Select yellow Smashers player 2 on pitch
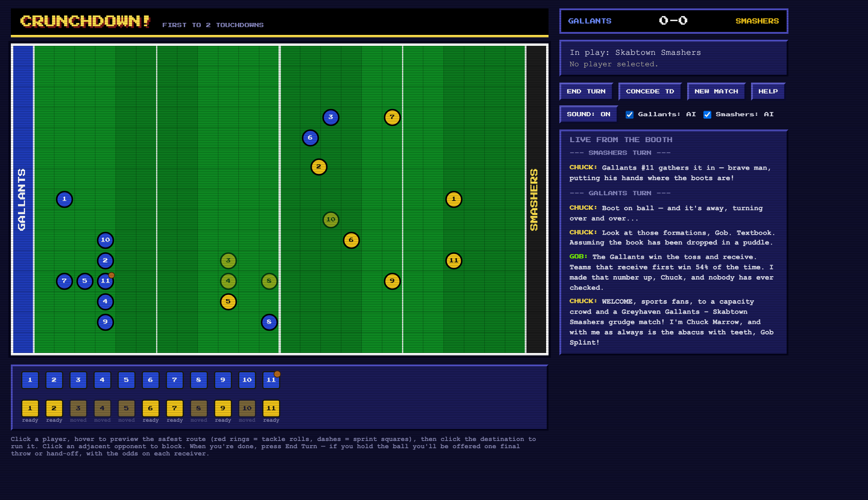This screenshot has height=500, width=868. [319, 167]
